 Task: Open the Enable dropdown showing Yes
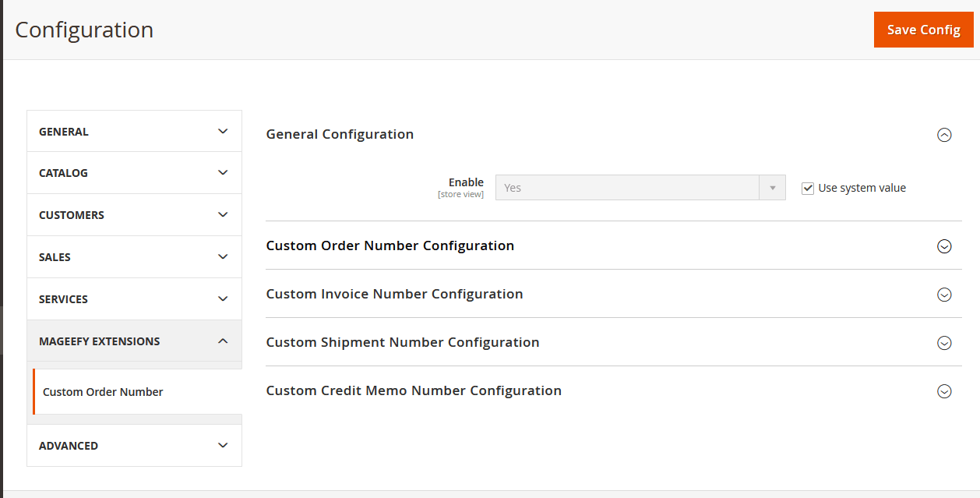point(640,188)
